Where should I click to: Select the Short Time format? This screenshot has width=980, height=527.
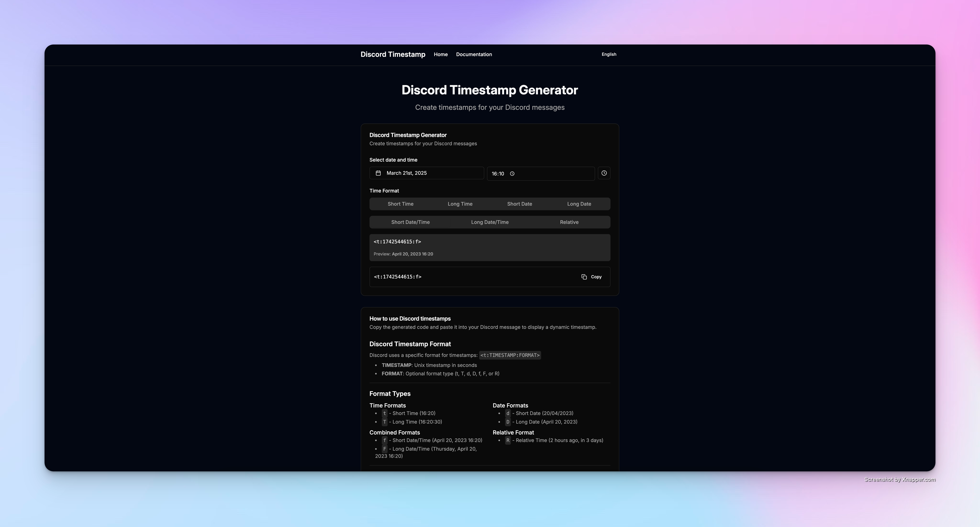pyautogui.click(x=400, y=204)
